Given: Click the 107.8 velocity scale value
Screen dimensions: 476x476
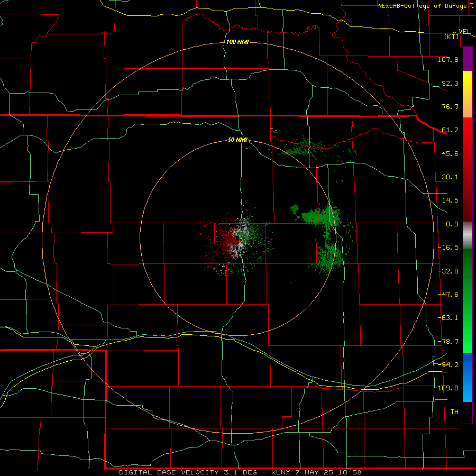Looking at the screenshot, I should [x=448, y=59].
